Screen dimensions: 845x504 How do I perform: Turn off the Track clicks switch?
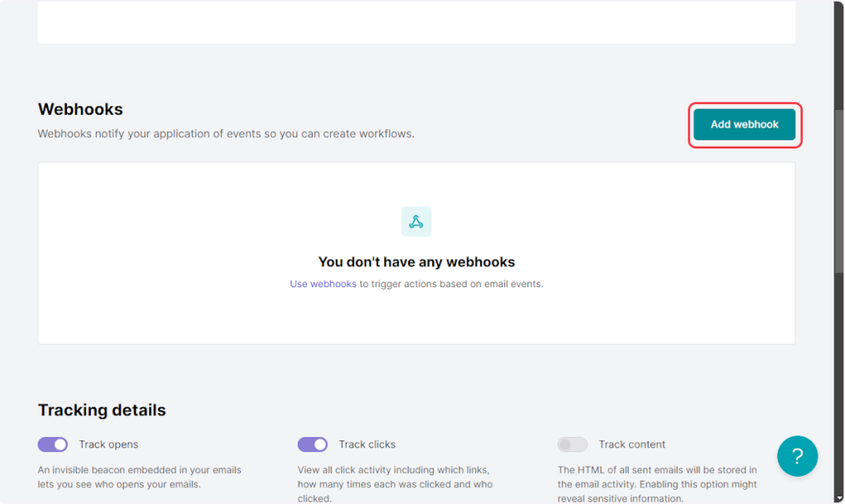[x=313, y=445]
